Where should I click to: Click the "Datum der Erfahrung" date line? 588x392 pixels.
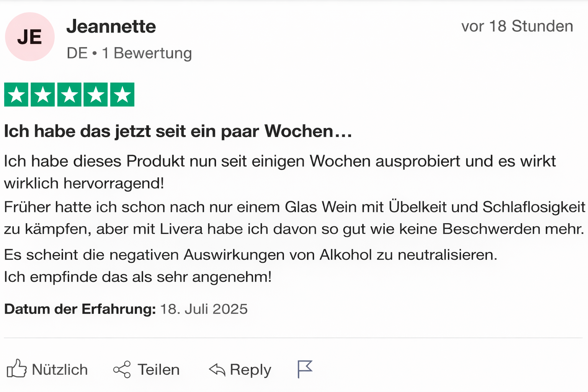(126, 309)
